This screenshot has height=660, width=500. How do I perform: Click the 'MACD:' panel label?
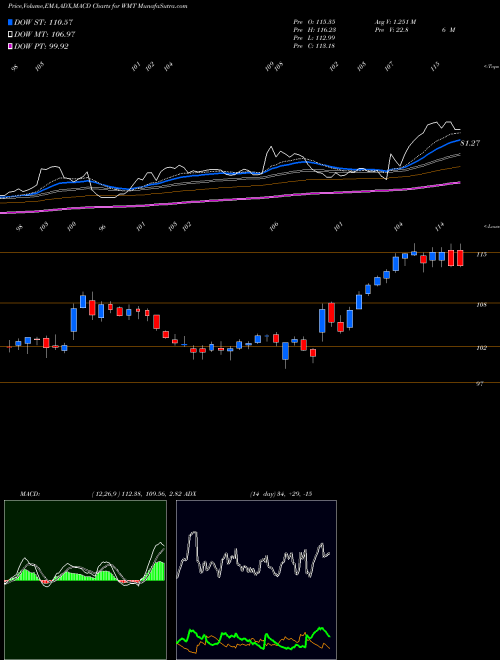30,494
